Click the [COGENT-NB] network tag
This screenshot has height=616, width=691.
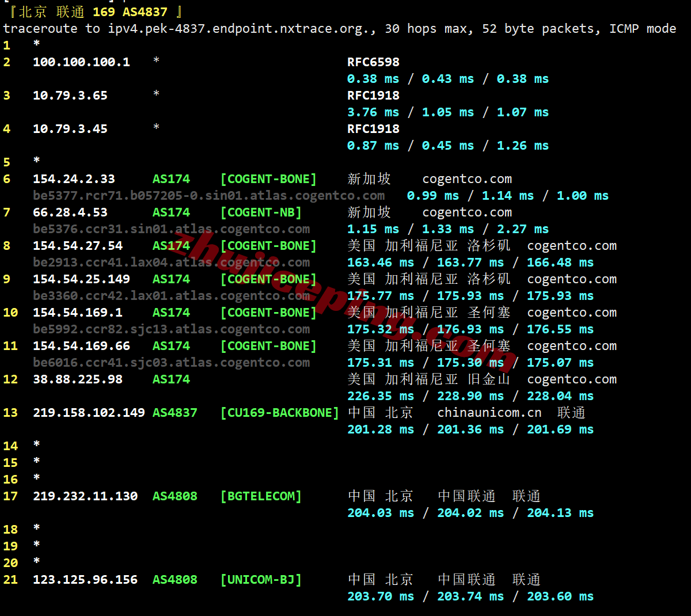[x=261, y=212]
